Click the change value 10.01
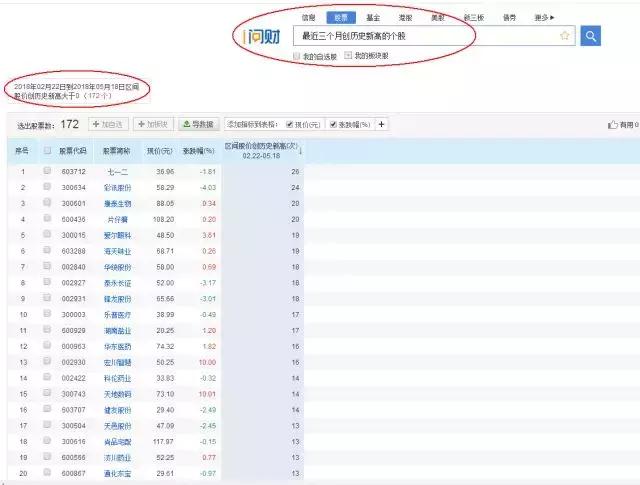The image size is (640, 485). point(207,394)
